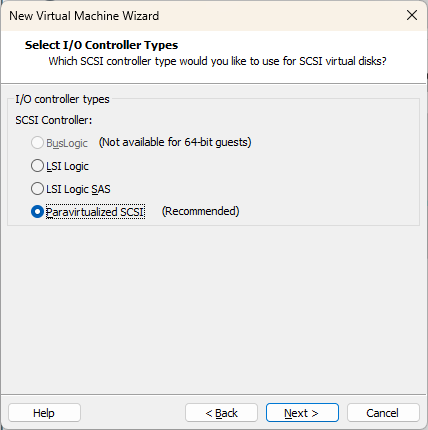Screen dimensions: 428x430
Task: Click the LSI Logic option label text
Action: (x=67, y=166)
